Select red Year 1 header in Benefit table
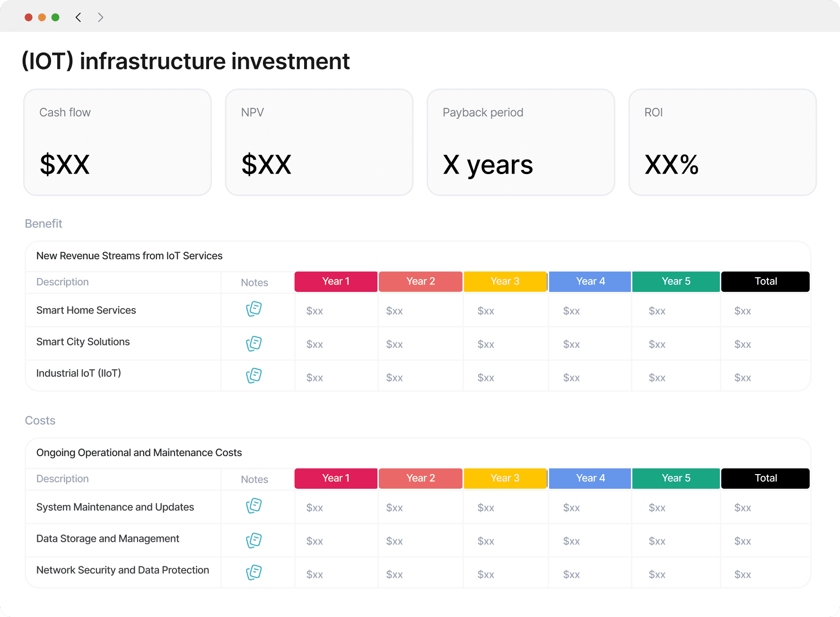This screenshot has height=617, width=840. pyautogui.click(x=336, y=282)
